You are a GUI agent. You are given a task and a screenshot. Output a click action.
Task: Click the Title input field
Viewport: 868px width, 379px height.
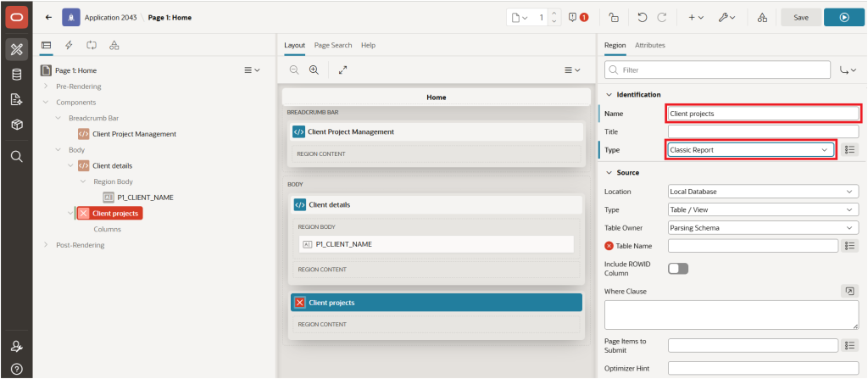coord(764,132)
